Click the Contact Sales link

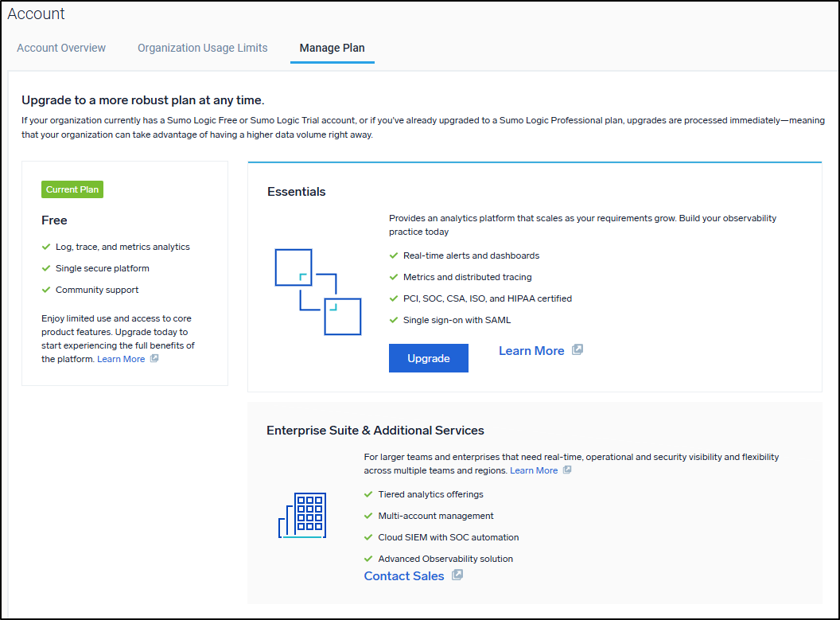[x=403, y=576]
